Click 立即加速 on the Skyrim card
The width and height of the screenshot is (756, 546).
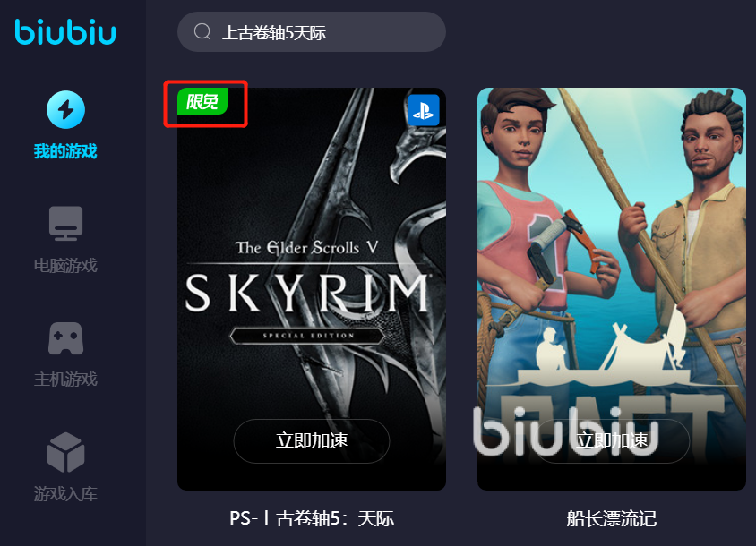pos(312,441)
